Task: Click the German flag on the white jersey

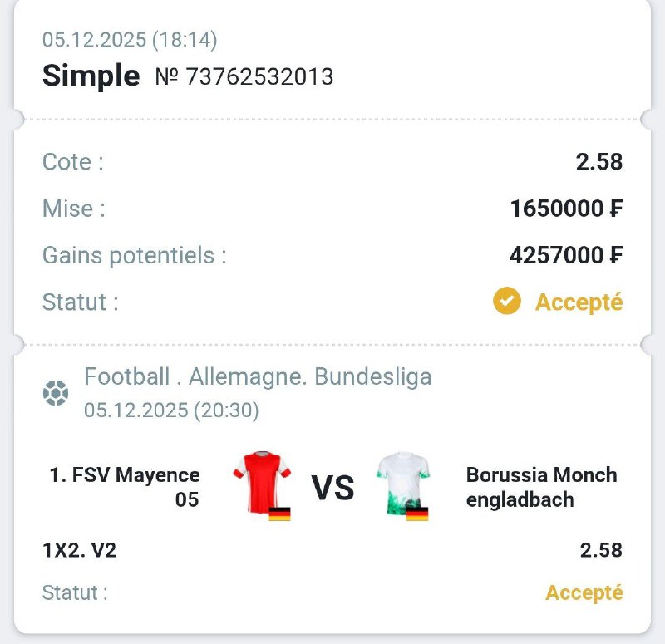Action: point(416,514)
